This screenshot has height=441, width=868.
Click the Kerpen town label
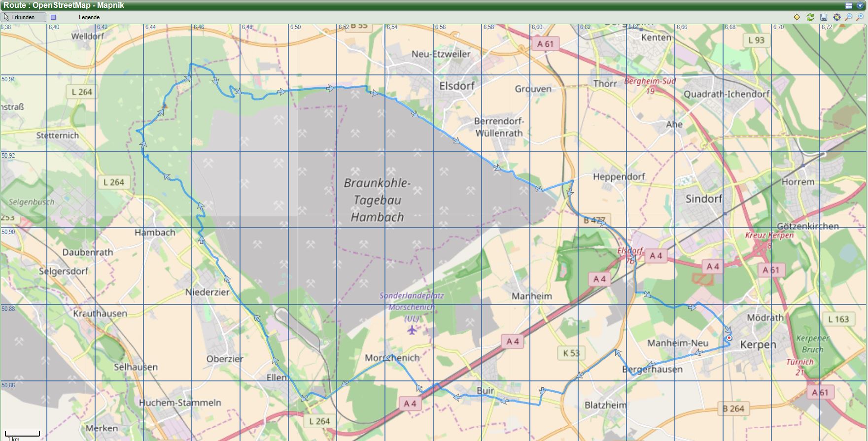(x=758, y=344)
